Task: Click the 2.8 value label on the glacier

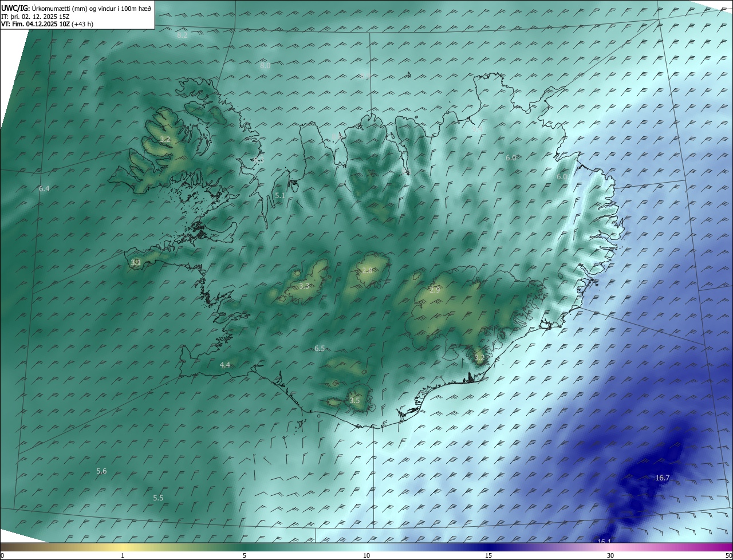Action: 367,271
